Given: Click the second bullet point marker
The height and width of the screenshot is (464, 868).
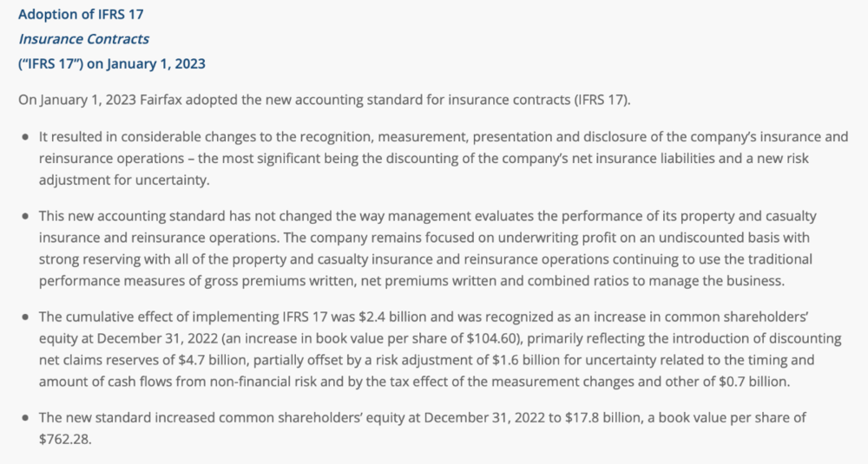Looking at the screenshot, I should tap(25, 216).
